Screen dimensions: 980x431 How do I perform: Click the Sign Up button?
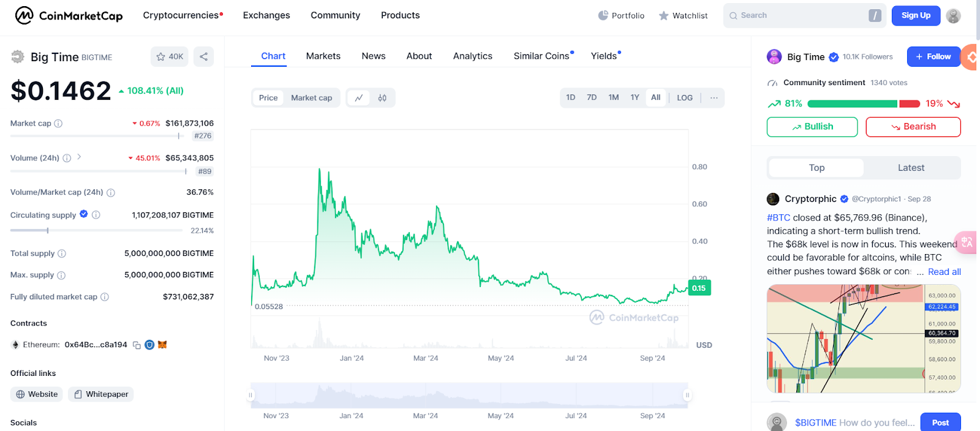coord(916,15)
